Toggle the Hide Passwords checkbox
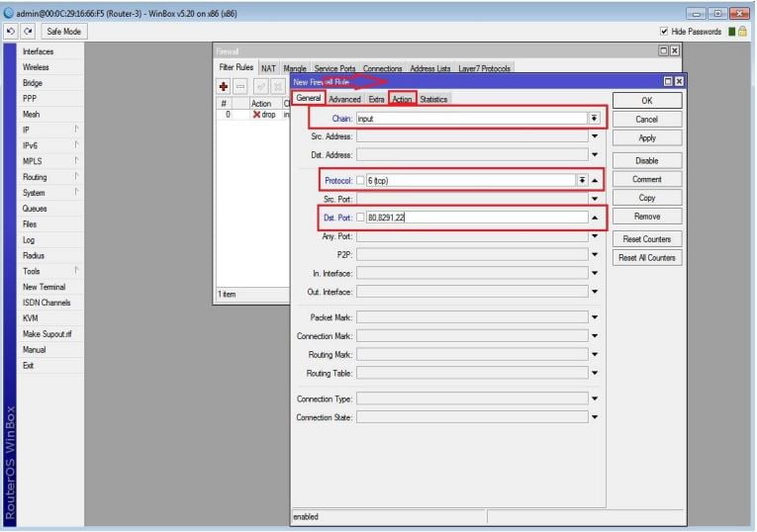Viewport: 757px width, 532px height. pyautogui.click(x=664, y=32)
